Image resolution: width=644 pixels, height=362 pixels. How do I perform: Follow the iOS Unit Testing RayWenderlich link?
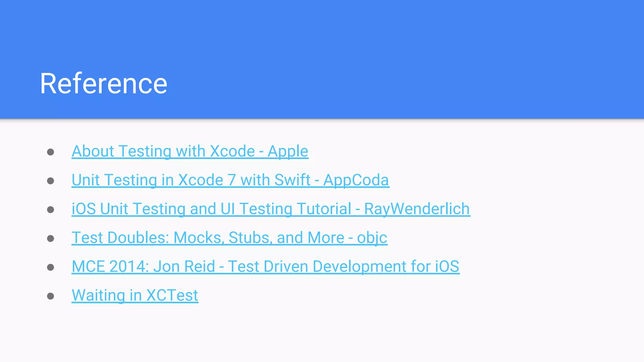pos(271,209)
